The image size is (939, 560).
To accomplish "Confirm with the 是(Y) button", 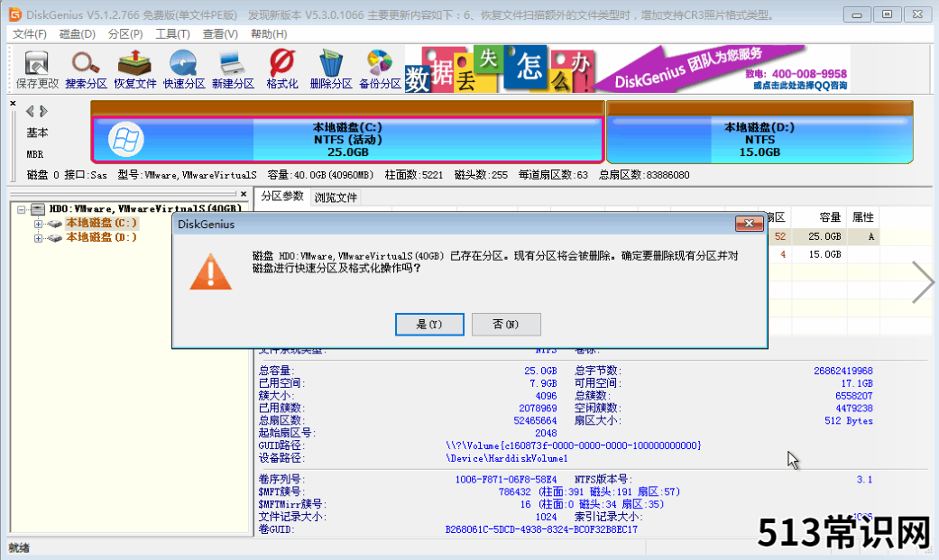I will (x=429, y=324).
